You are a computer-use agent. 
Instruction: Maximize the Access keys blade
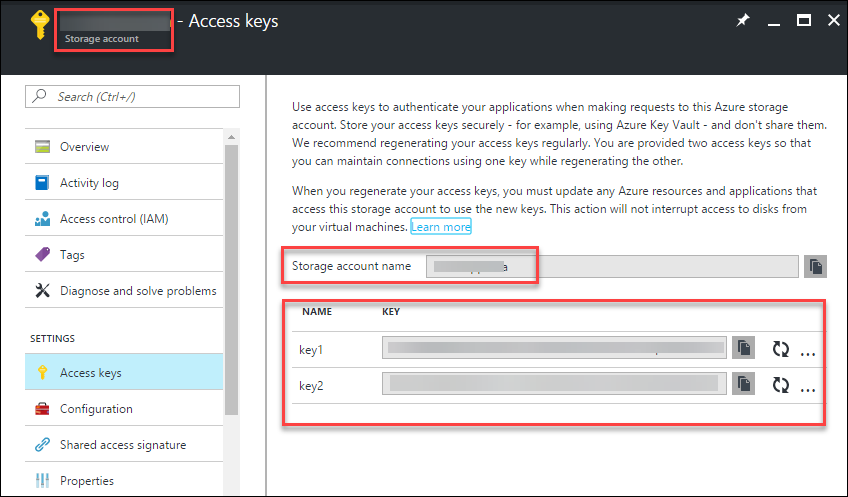[804, 21]
